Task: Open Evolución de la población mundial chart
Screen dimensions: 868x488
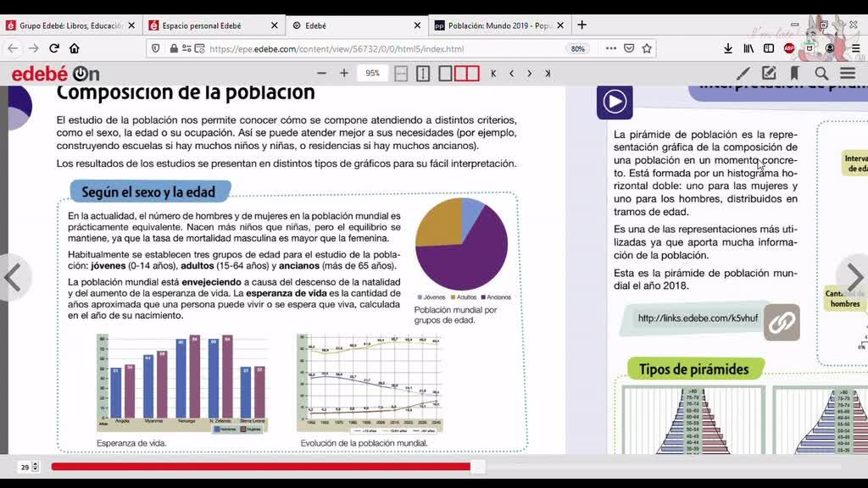Action: click(370, 384)
